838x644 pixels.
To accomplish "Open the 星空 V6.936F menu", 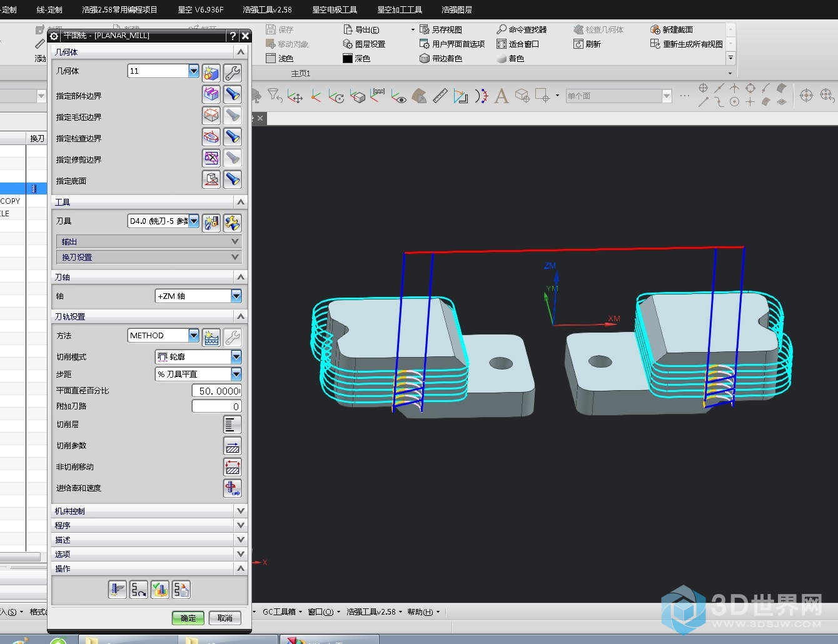I will 201,9.
